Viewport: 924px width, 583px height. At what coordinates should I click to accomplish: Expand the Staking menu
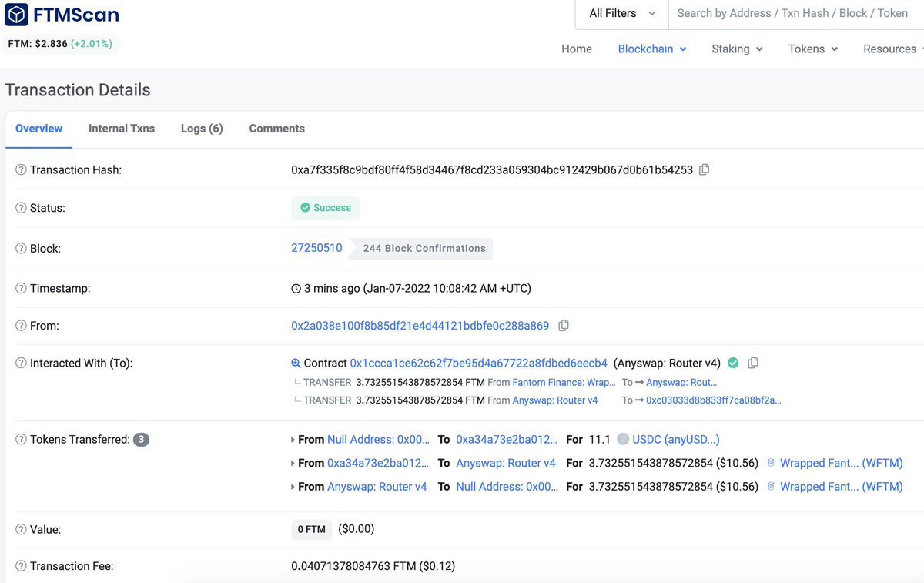[737, 49]
